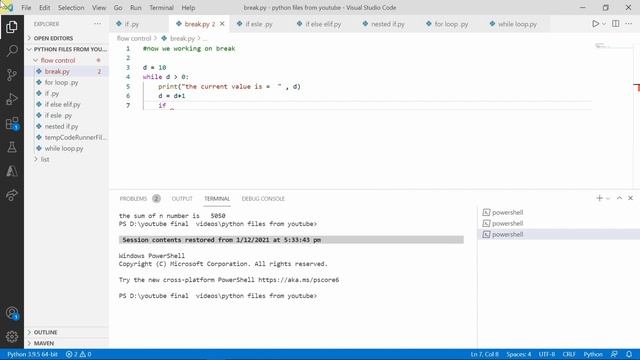This screenshot has height=360, width=640.
Task: Open Run and Debug view
Action: point(12,99)
